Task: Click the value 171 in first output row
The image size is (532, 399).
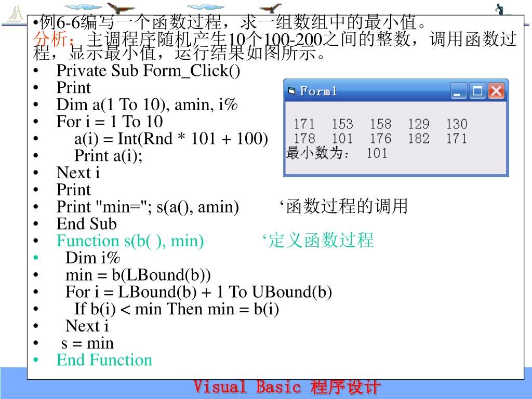Action: coord(304,124)
